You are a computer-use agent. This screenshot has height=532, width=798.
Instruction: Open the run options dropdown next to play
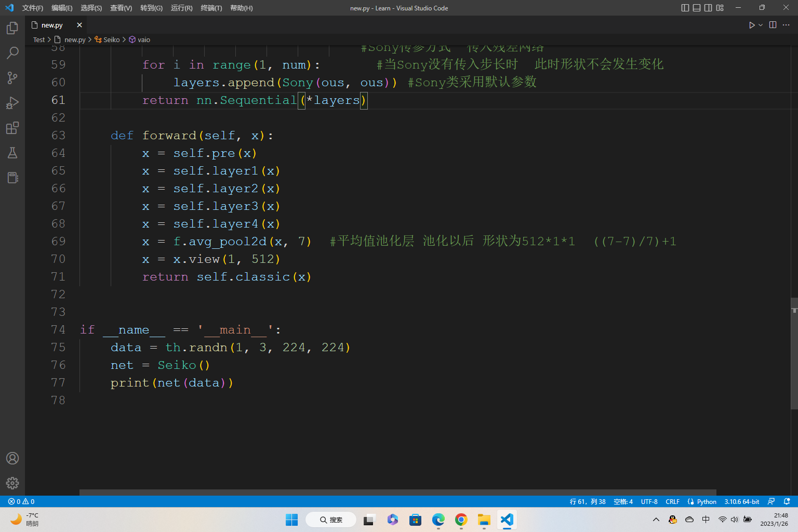click(760, 24)
